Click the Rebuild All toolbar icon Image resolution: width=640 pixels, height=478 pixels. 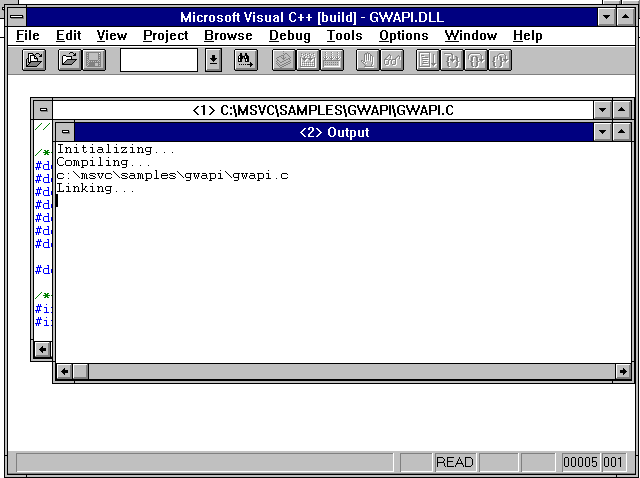[x=332, y=60]
